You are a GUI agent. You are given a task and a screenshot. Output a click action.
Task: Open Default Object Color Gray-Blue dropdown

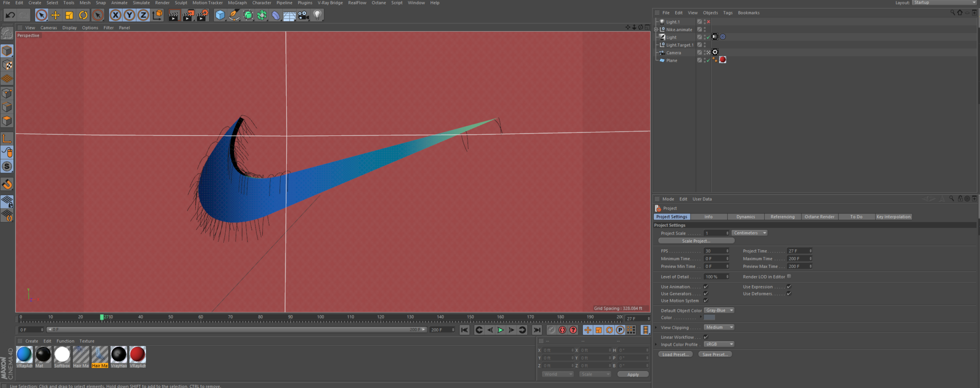719,310
